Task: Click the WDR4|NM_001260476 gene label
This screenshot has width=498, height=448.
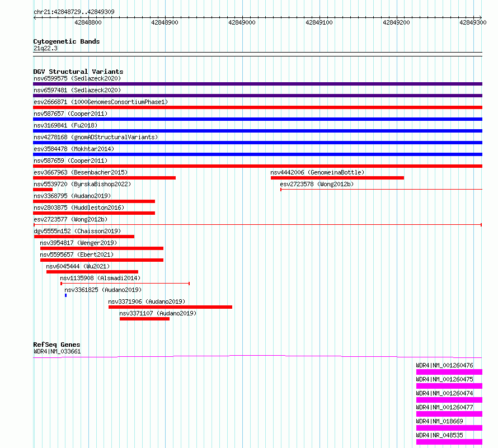Action: [x=445, y=365]
